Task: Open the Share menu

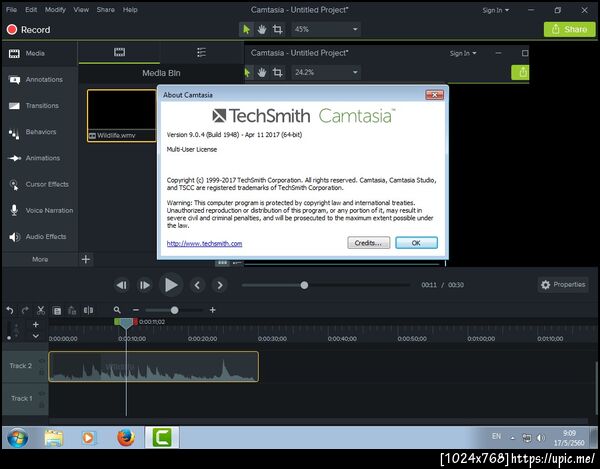Action: (x=106, y=10)
